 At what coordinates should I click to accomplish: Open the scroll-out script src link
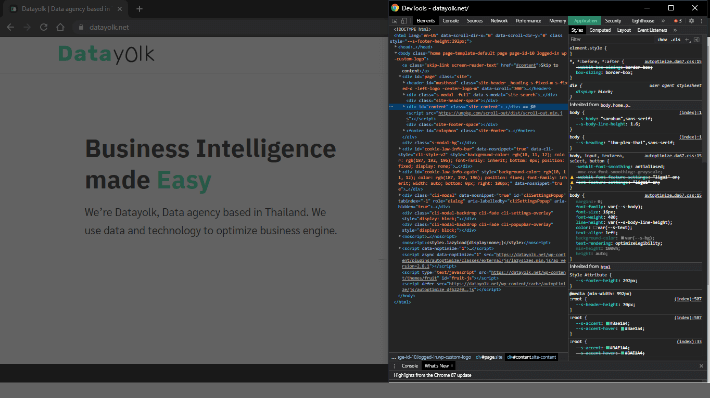(500, 113)
